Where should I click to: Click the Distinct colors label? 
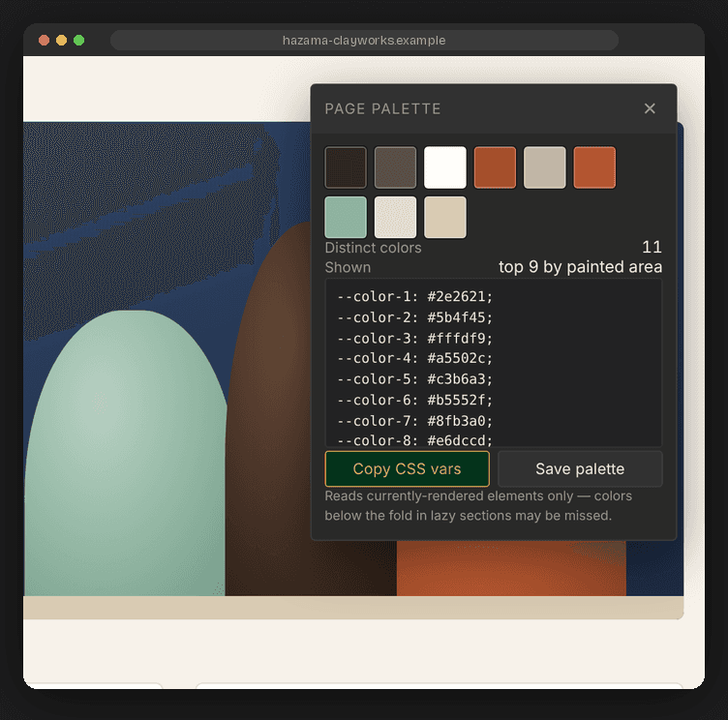(373, 248)
